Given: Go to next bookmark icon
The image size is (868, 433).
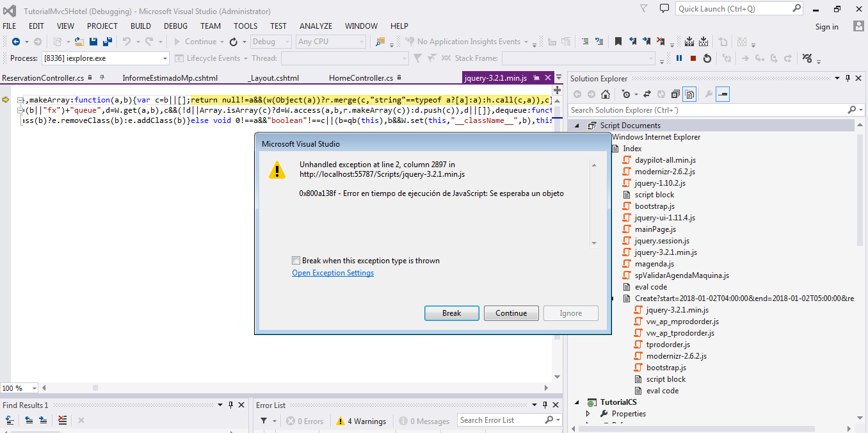Looking at the screenshot, I should click(647, 42).
